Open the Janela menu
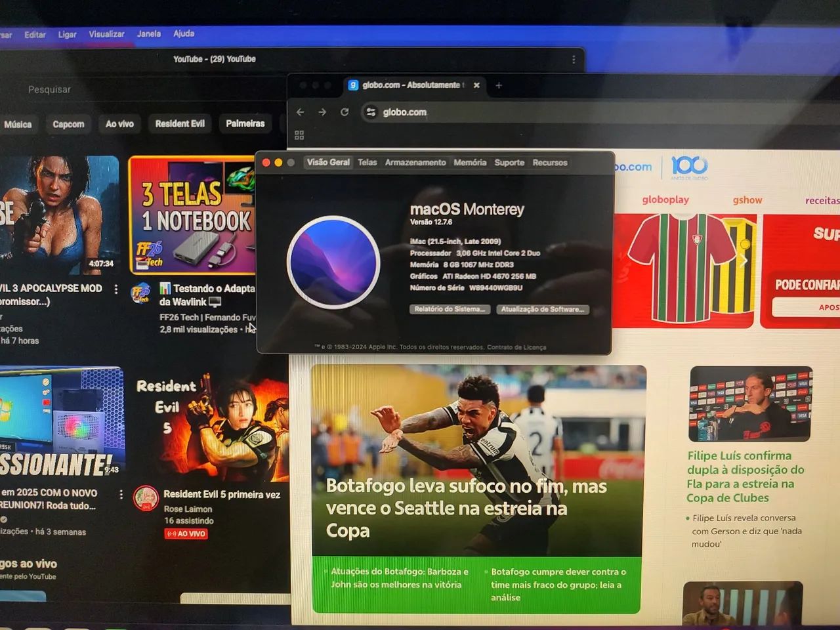This screenshot has width=840, height=630. pyautogui.click(x=149, y=33)
